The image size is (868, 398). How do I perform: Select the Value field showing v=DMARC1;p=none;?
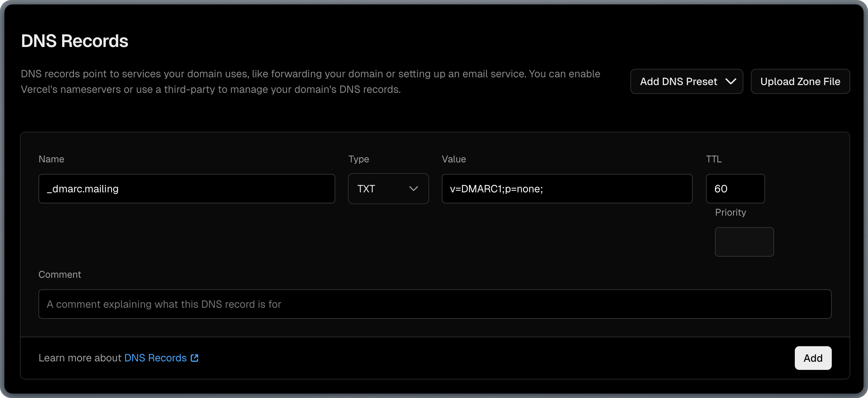[567, 189]
